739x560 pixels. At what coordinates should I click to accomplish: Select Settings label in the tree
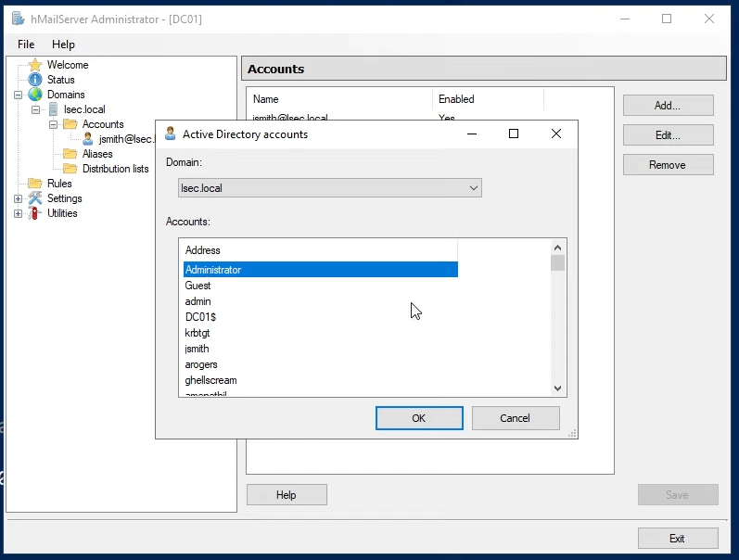click(x=65, y=198)
